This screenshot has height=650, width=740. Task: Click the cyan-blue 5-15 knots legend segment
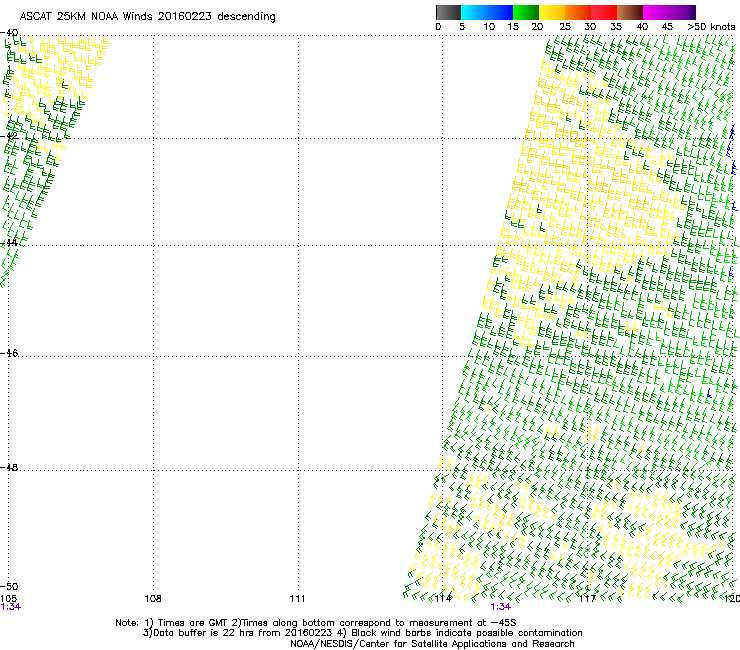point(487,12)
